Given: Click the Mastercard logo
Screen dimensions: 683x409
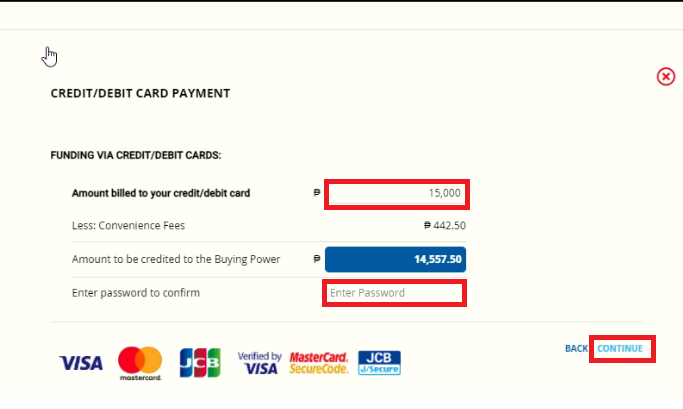Looking at the screenshot, I should click(x=140, y=363).
